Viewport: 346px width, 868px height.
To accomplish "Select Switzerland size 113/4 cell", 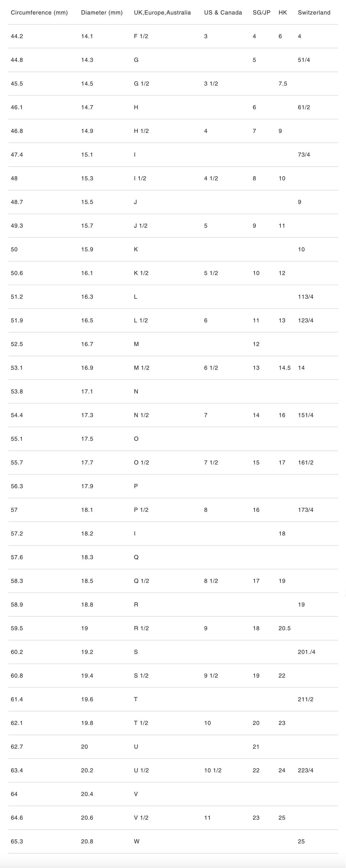I will pyautogui.click(x=305, y=297).
